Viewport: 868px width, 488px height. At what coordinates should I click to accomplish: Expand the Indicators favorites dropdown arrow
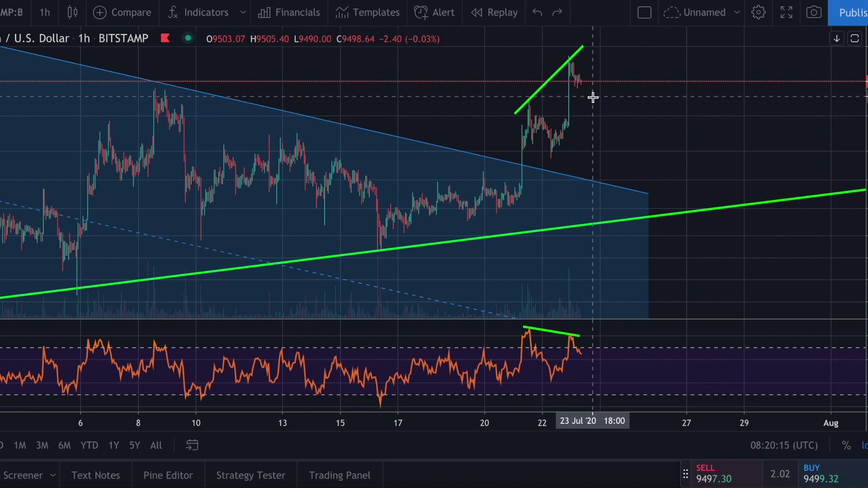pos(243,12)
